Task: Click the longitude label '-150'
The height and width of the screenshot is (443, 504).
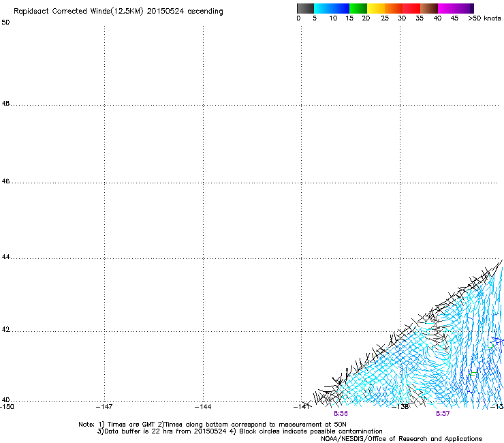Action: pyautogui.click(x=7, y=406)
